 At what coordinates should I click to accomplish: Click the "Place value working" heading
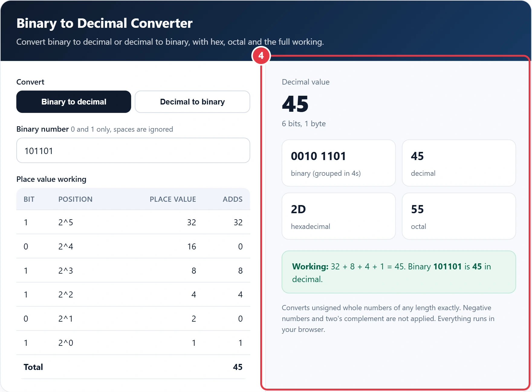coord(51,179)
